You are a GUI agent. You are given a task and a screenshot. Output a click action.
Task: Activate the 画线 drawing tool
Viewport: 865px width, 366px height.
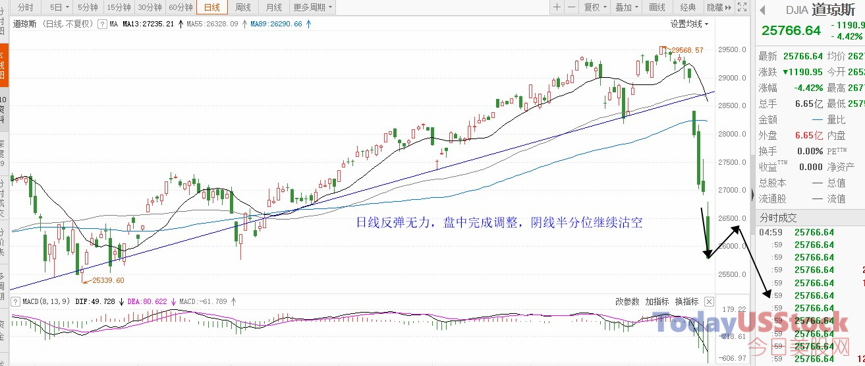(x=658, y=7)
